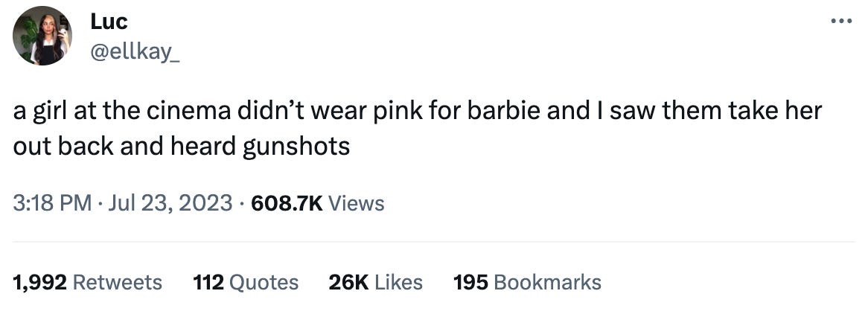Show the list of Retweets

click(118, 282)
